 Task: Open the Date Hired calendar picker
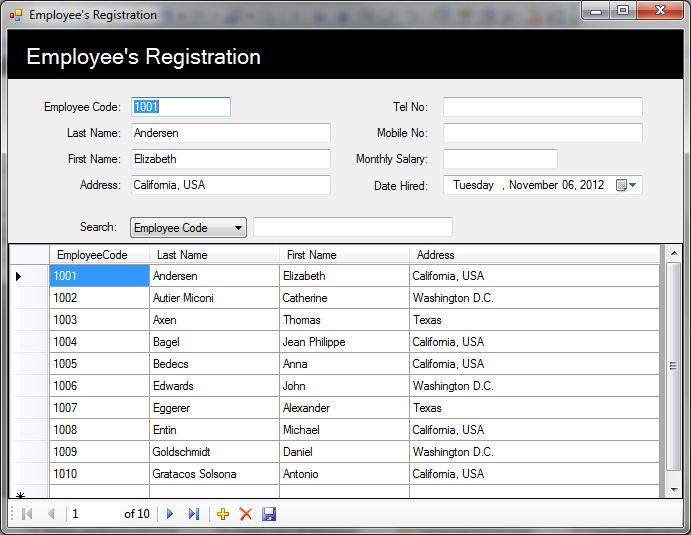(x=626, y=185)
